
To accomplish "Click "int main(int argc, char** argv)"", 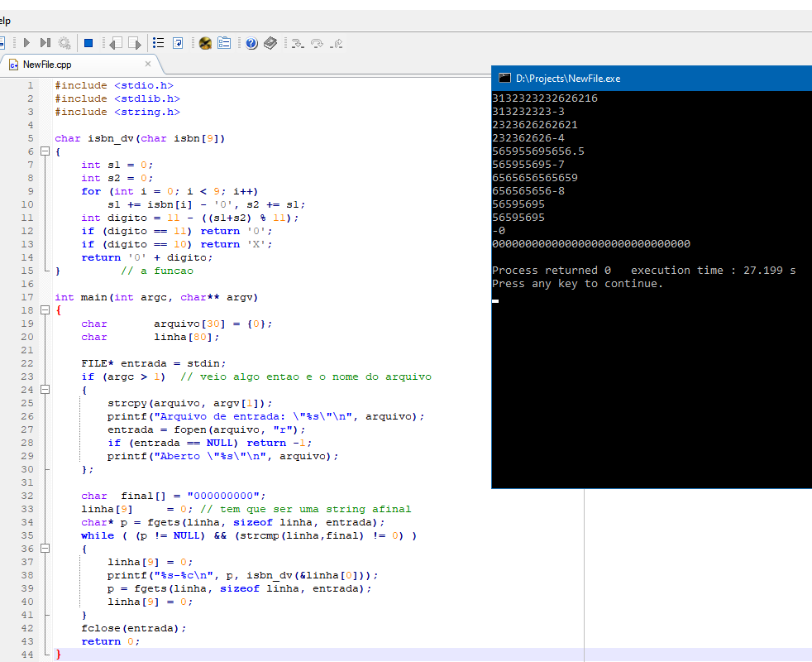I will click(156, 297).
